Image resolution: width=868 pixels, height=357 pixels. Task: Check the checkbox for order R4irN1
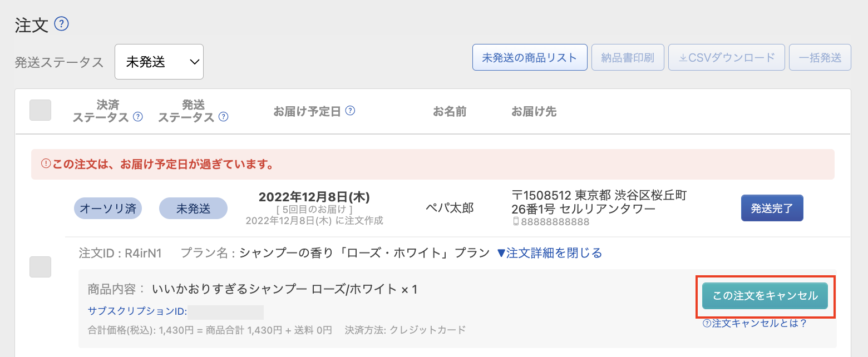tap(40, 267)
